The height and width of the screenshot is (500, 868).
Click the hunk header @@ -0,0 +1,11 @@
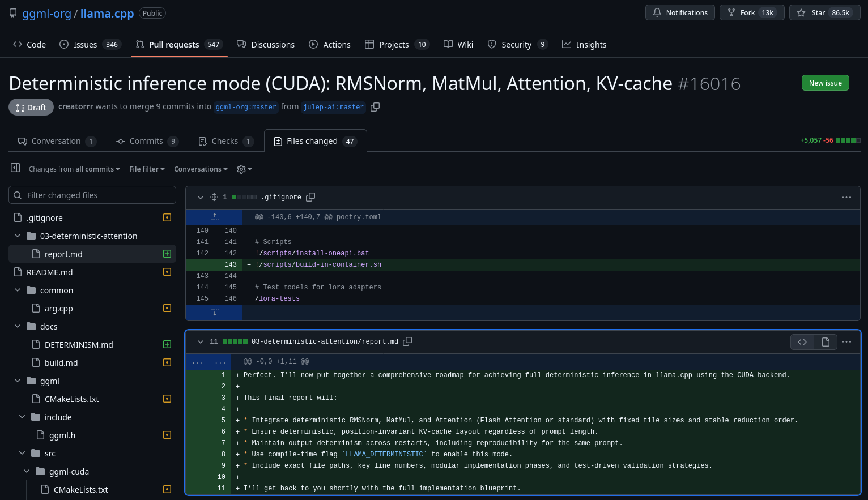tap(276, 361)
